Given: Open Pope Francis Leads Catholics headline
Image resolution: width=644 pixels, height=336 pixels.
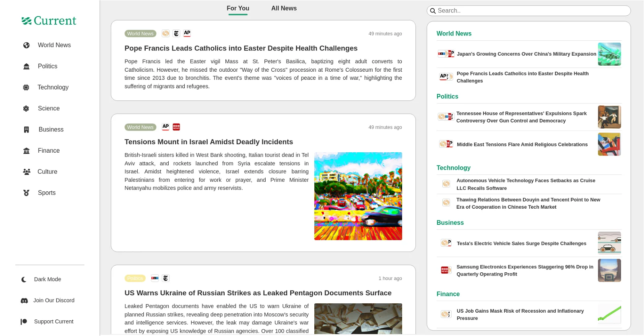Looking at the screenshot, I should pos(241,48).
